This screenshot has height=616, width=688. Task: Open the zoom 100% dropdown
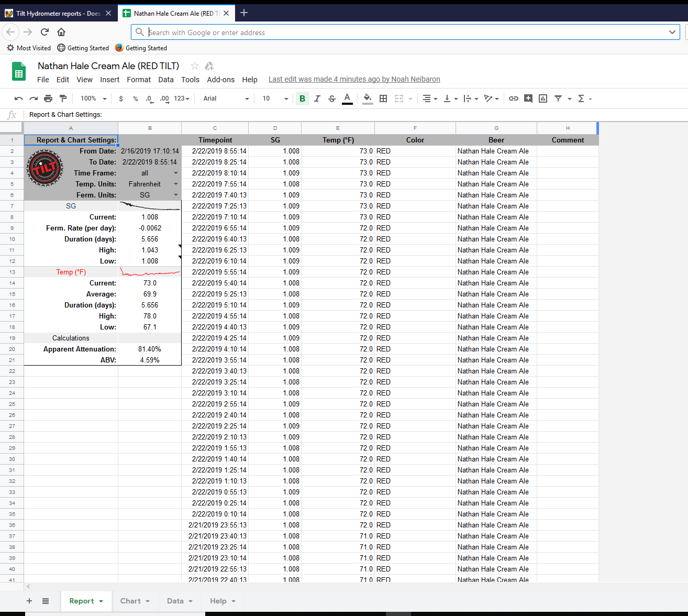click(x=93, y=98)
